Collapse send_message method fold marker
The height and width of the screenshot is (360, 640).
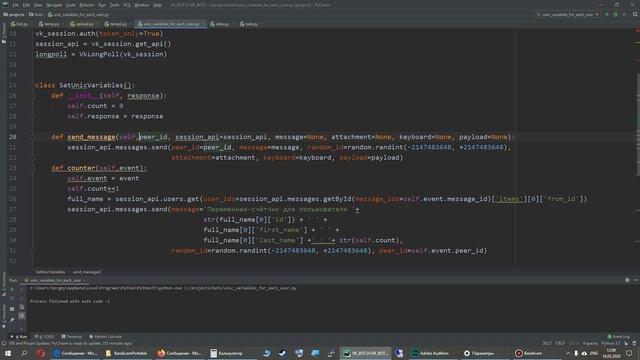(34, 137)
